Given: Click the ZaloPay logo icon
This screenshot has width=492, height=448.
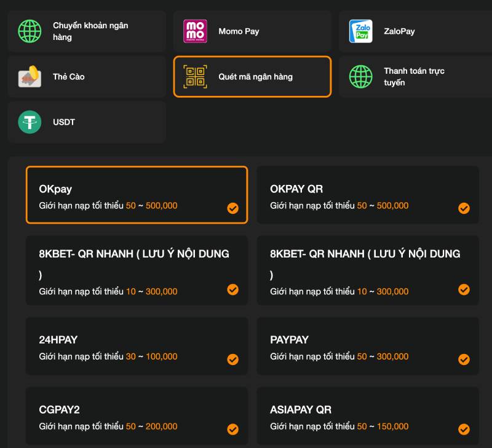Looking at the screenshot, I should pyautogui.click(x=360, y=31).
